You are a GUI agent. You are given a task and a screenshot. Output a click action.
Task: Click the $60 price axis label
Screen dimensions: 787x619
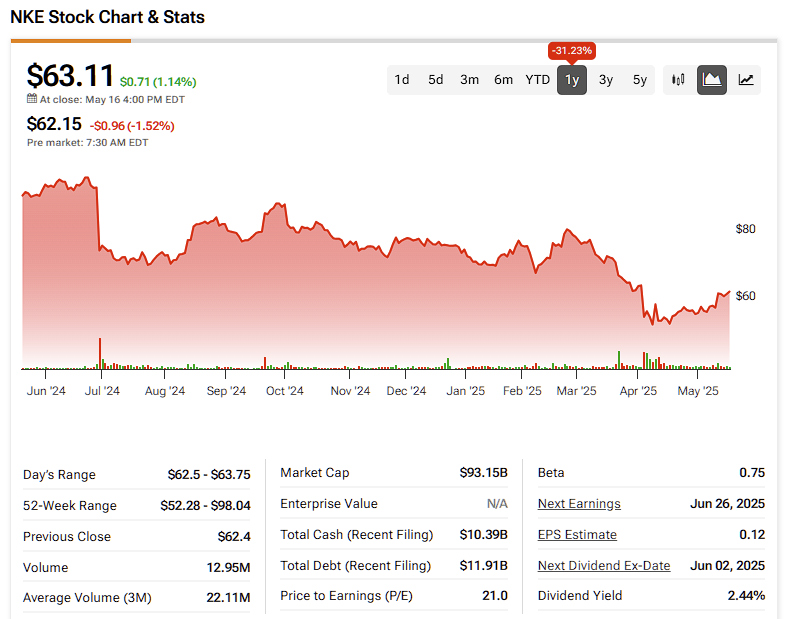click(745, 296)
